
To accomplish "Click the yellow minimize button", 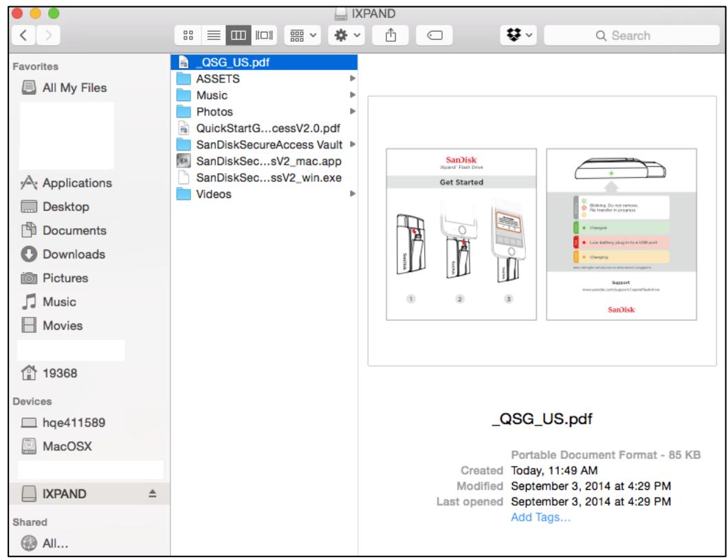I will pyautogui.click(x=36, y=14).
